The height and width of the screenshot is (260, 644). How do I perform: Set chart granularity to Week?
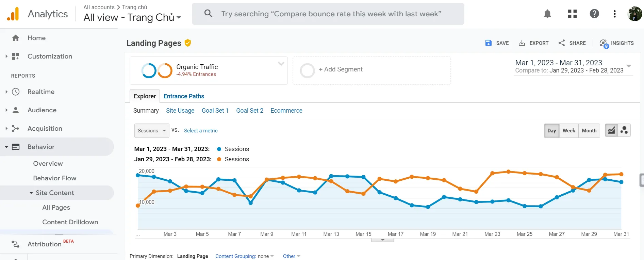(x=568, y=131)
